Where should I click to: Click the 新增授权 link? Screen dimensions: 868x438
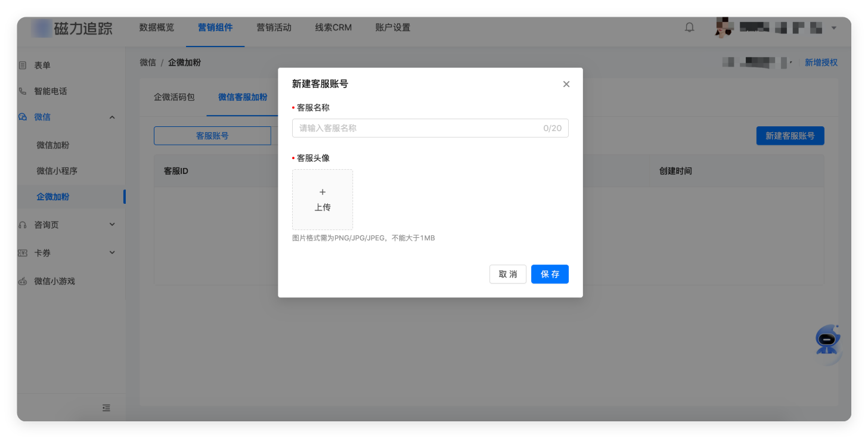pyautogui.click(x=821, y=63)
